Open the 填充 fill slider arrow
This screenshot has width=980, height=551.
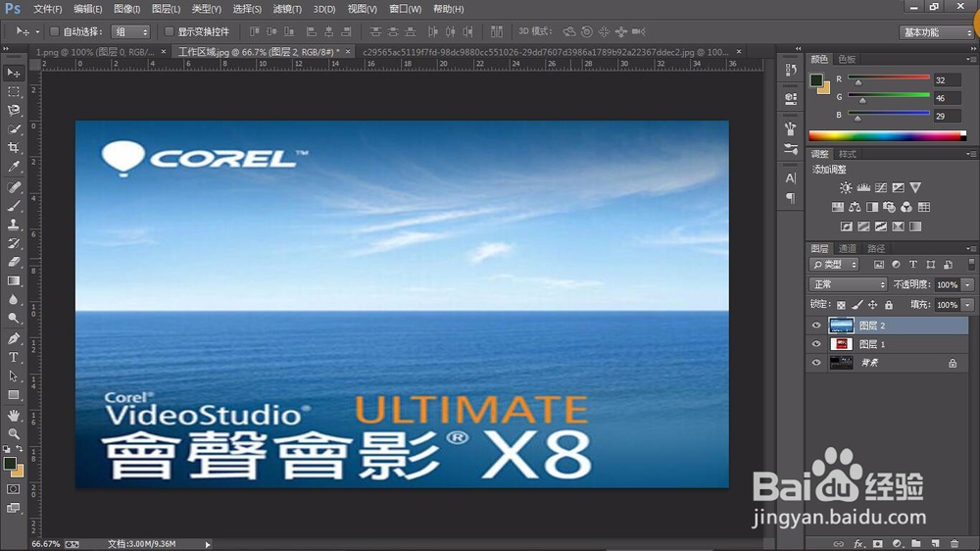(x=967, y=305)
